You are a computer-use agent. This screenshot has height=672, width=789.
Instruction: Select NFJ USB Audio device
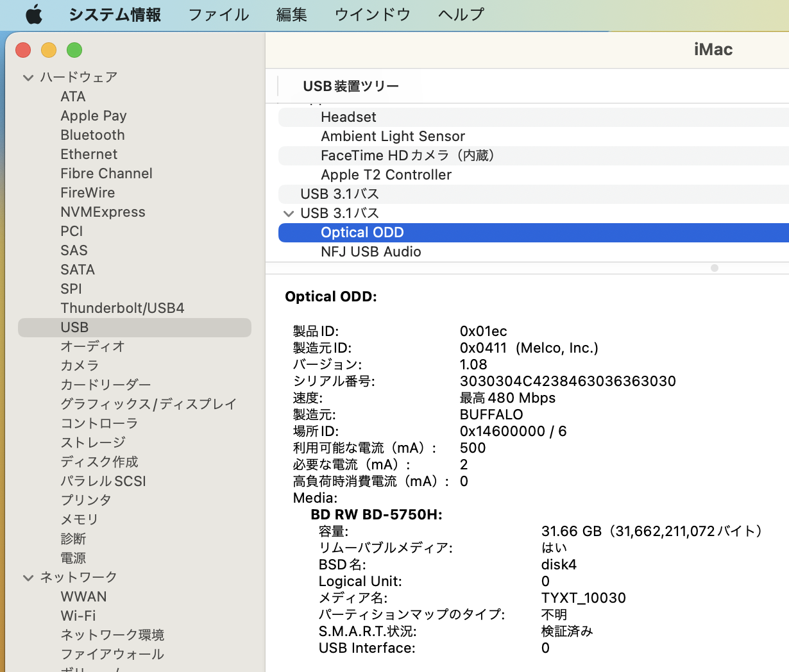click(371, 252)
